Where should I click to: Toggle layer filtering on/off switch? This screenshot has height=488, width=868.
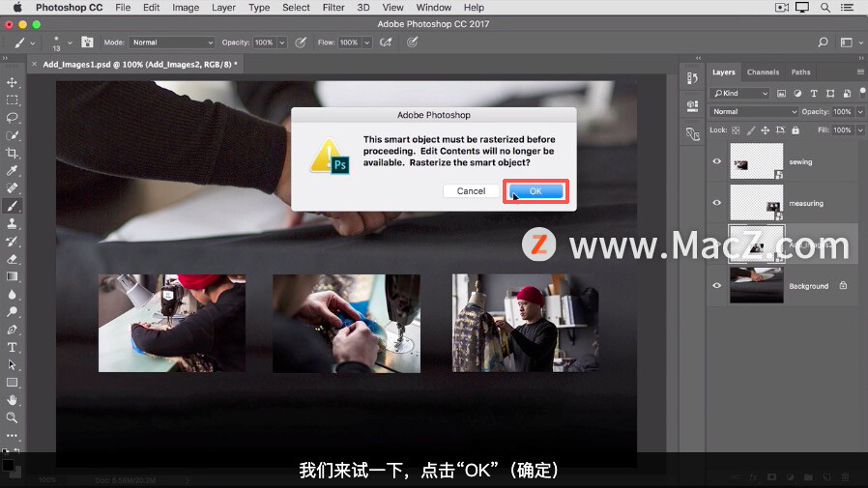[x=862, y=93]
